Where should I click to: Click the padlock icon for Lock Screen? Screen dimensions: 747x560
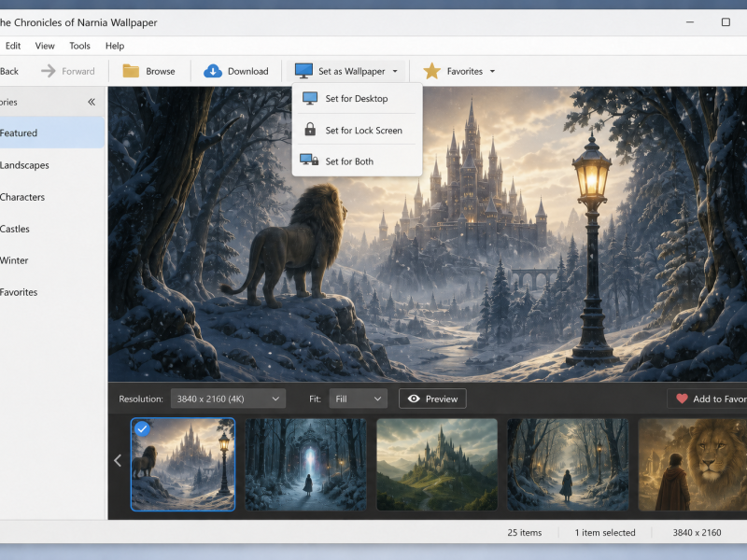pyautogui.click(x=310, y=129)
